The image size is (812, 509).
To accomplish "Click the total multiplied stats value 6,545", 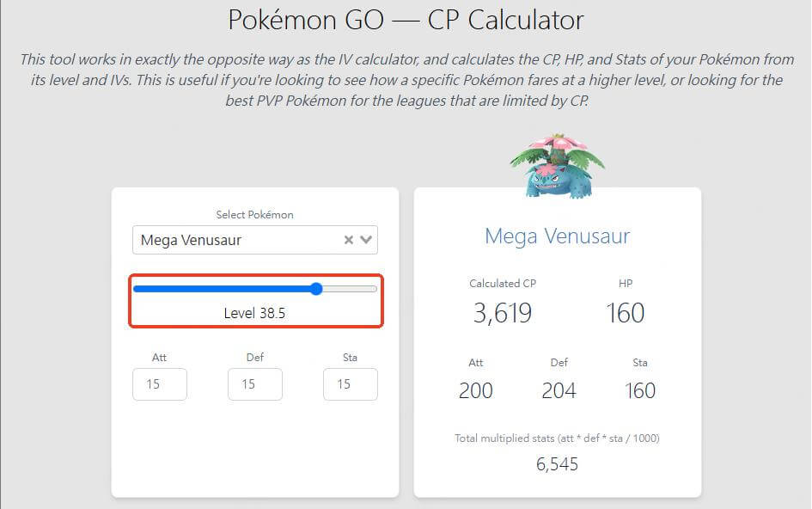I will (557, 464).
